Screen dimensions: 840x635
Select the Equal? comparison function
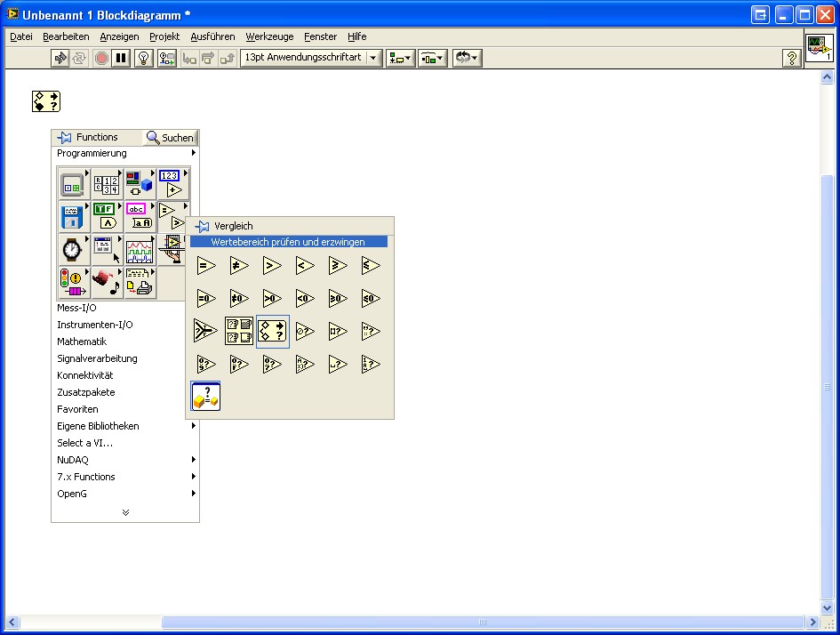(x=205, y=266)
